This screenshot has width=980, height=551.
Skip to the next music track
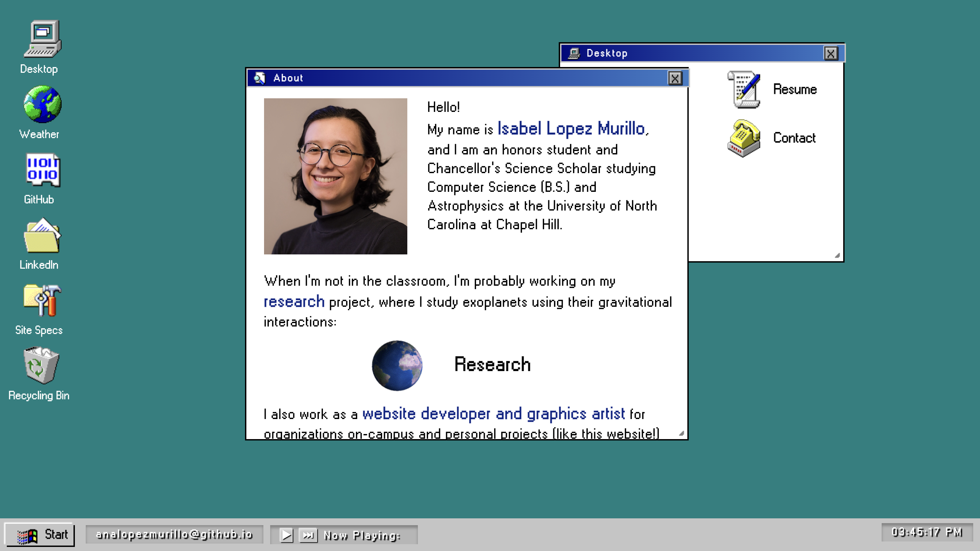(x=308, y=535)
